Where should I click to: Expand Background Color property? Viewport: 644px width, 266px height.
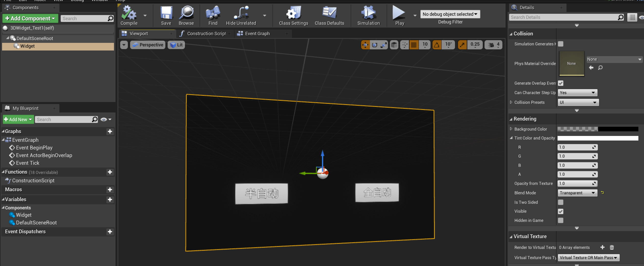click(511, 129)
